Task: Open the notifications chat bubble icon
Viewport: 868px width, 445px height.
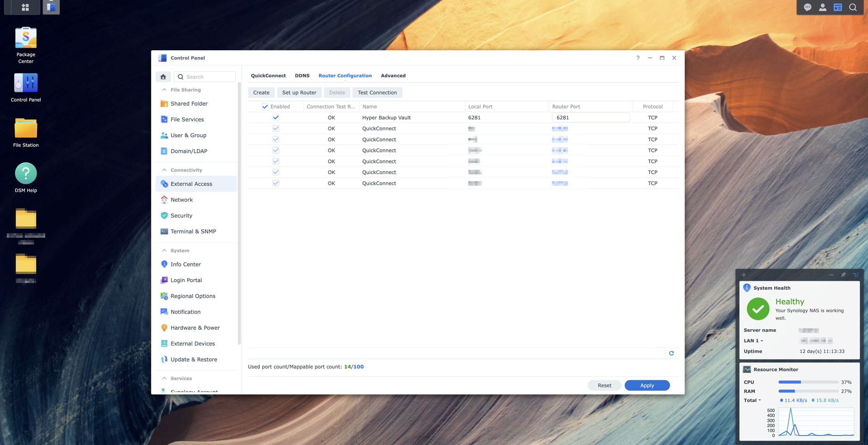Action: point(807,7)
